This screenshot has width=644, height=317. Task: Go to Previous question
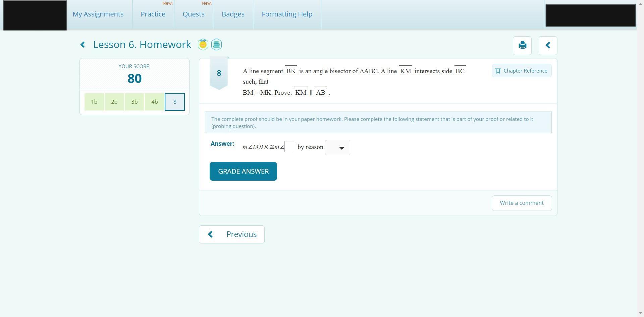[232, 234]
